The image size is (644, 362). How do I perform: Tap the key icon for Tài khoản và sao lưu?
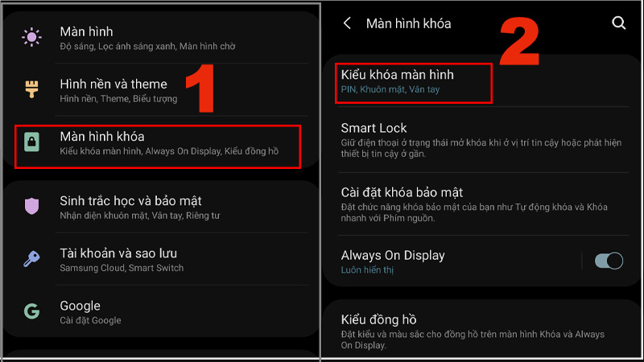(31, 258)
